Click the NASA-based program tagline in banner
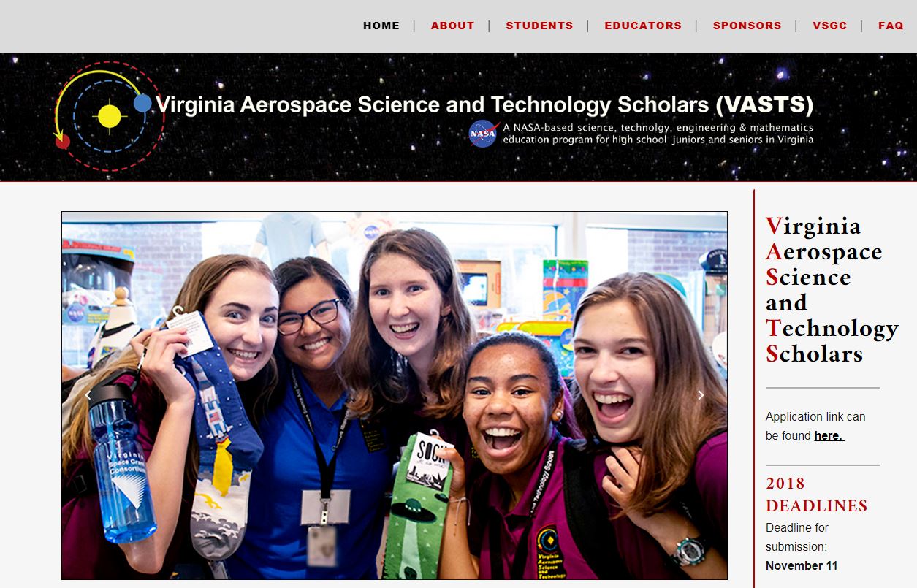The width and height of the screenshot is (917, 588). click(x=658, y=133)
